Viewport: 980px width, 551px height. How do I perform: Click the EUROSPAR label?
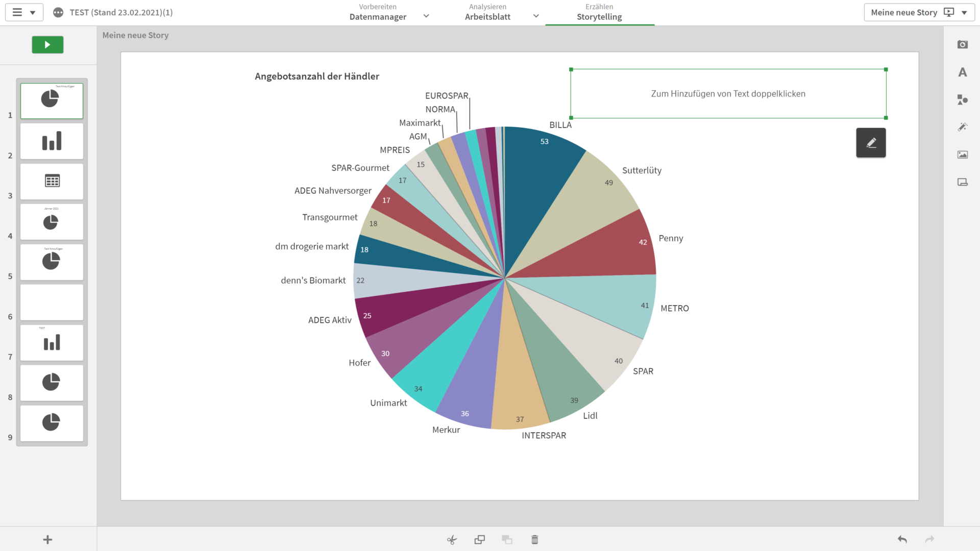click(447, 96)
